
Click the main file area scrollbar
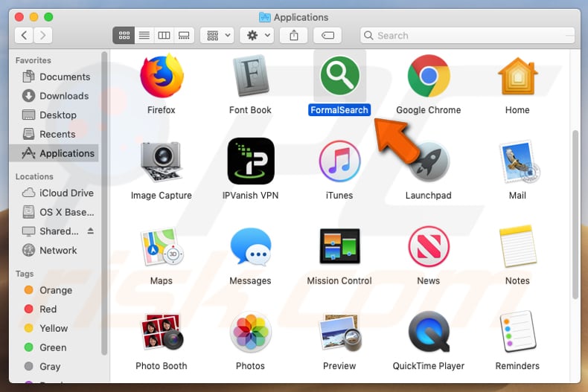(x=575, y=214)
